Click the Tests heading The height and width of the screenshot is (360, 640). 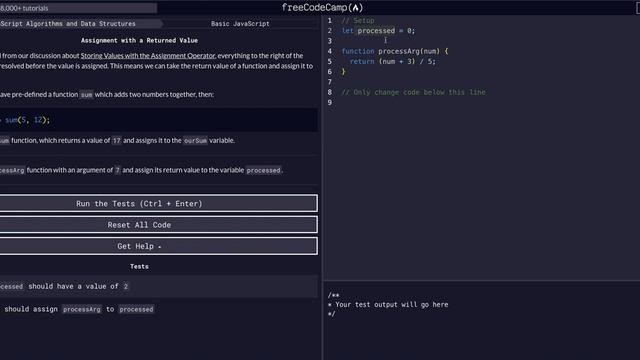pos(139,267)
